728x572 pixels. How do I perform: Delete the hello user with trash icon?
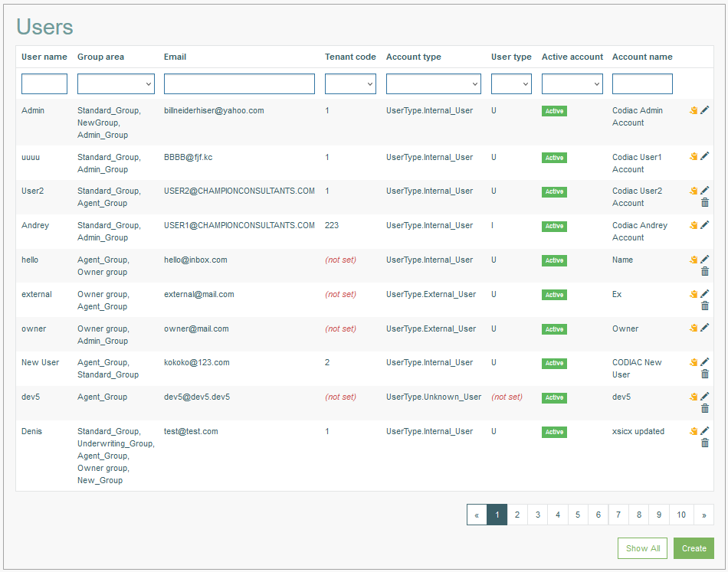(705, 271)
